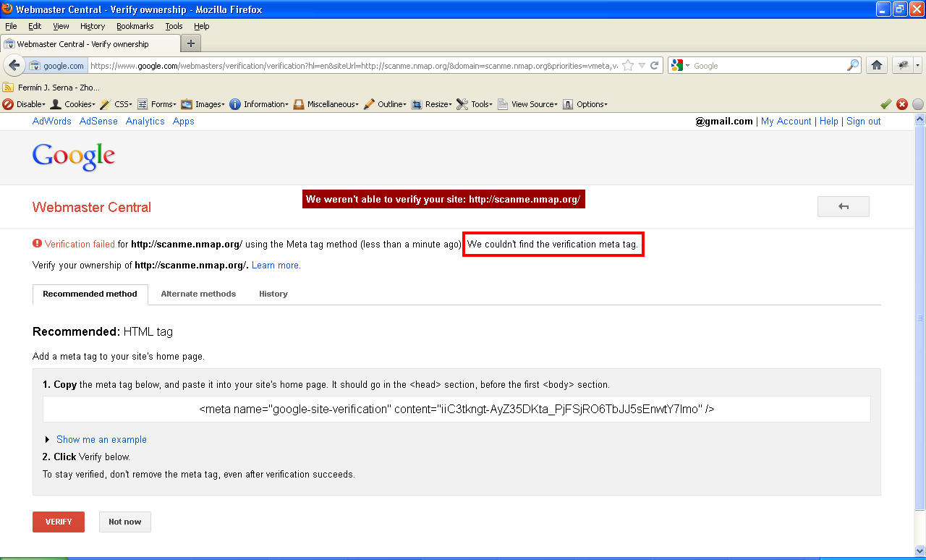Open the My Account link
Screen dimensions: 926x560
tap(786, 122)
